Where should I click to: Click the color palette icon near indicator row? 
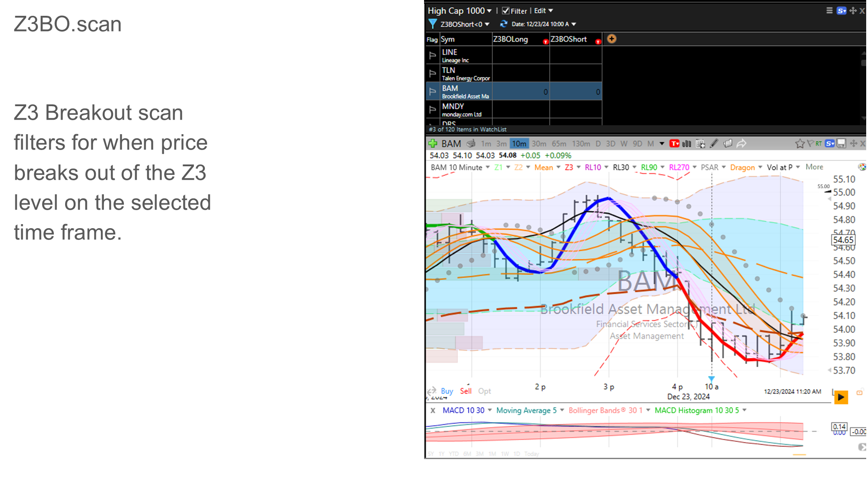(862, 167)
